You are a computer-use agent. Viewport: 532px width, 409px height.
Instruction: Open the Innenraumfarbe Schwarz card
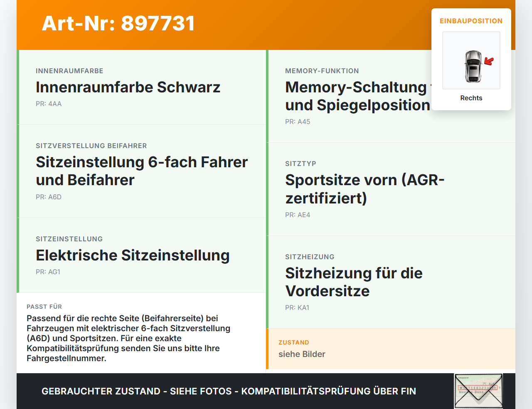(x=141, y=87)
